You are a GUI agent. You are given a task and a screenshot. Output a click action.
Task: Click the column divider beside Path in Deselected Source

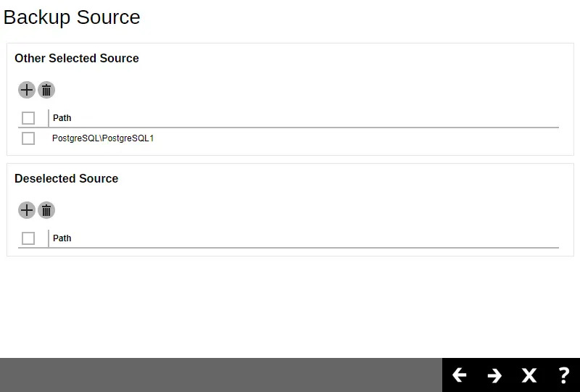point(49,238)
